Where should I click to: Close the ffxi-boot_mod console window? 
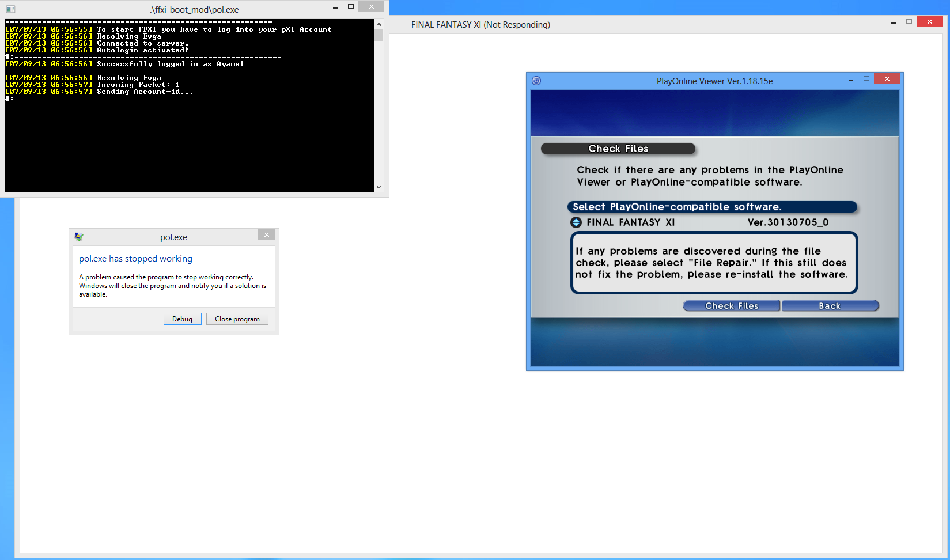pyautogui.click(x=371, y=7)
